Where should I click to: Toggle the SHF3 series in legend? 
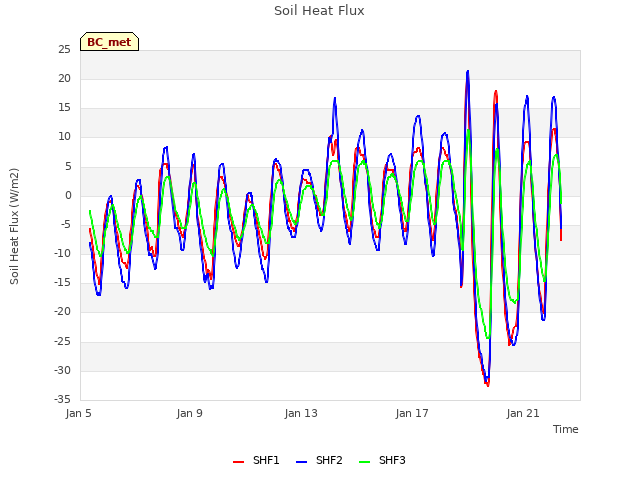[x=382, y=460]
